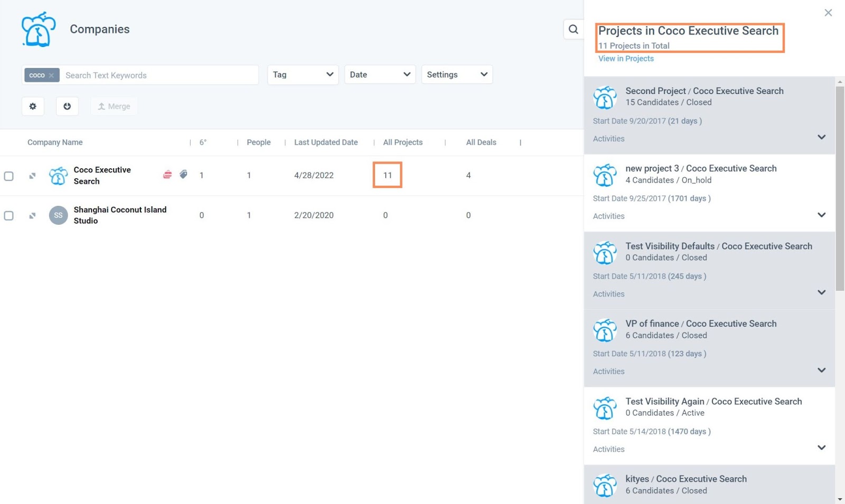Click 4/28/2022 last updated date

click(314, 175)
